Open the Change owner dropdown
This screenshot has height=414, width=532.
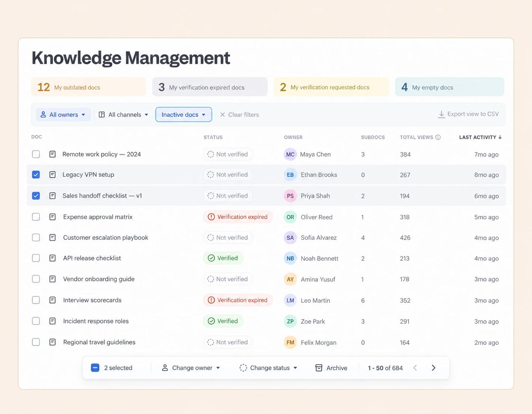point(191,368)
